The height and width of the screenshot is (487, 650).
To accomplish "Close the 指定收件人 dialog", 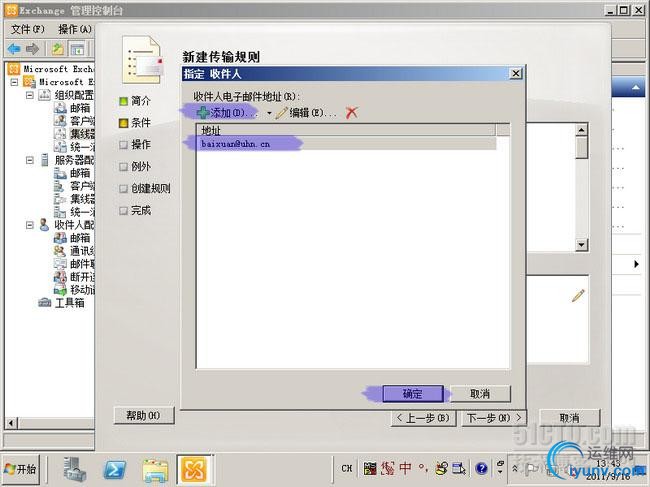I will [515, 74].
